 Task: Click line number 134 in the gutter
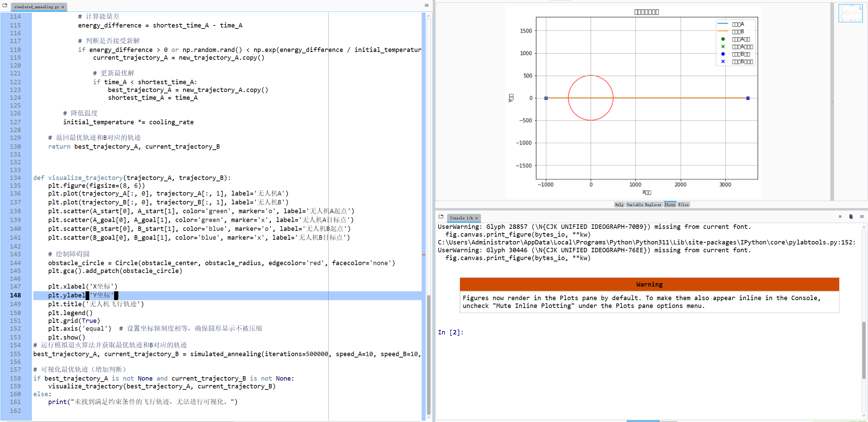tap(16, 178)
